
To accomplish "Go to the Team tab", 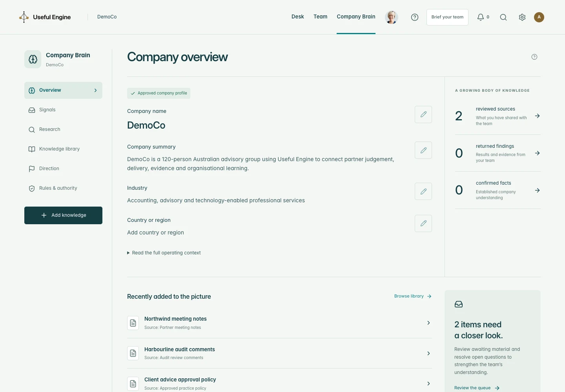I will (x=321, y=17).
